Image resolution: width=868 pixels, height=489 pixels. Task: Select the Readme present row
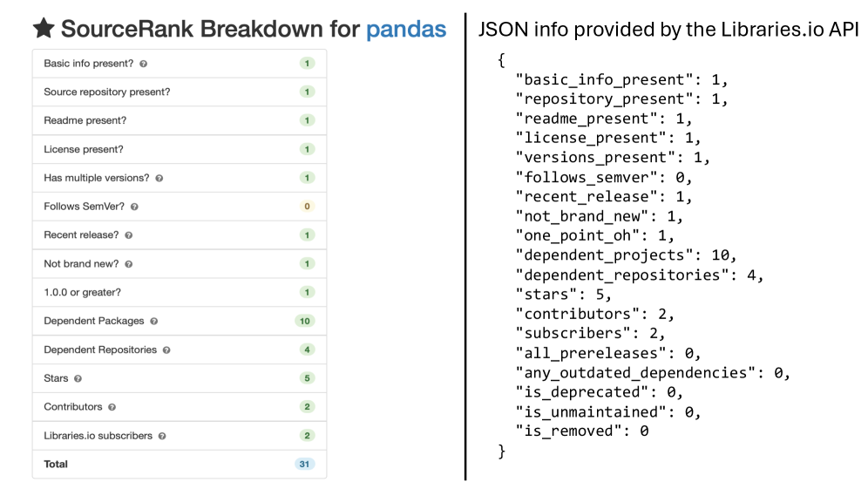[x=180, y=121]
